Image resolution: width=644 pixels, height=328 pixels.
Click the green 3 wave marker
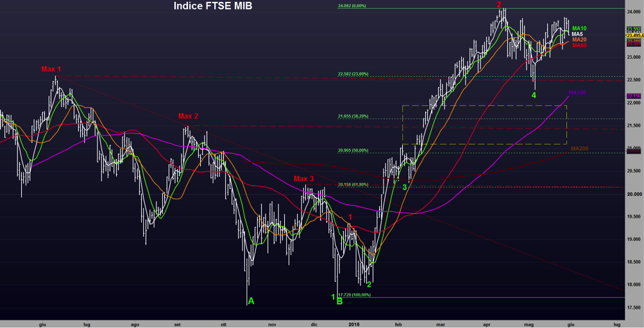(405, 187)
